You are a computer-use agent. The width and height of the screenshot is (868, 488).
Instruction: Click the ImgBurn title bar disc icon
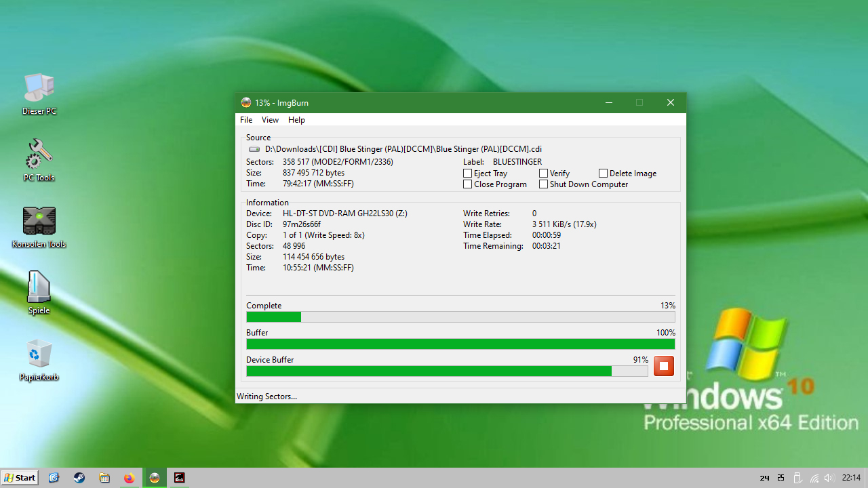pos(246,102)
